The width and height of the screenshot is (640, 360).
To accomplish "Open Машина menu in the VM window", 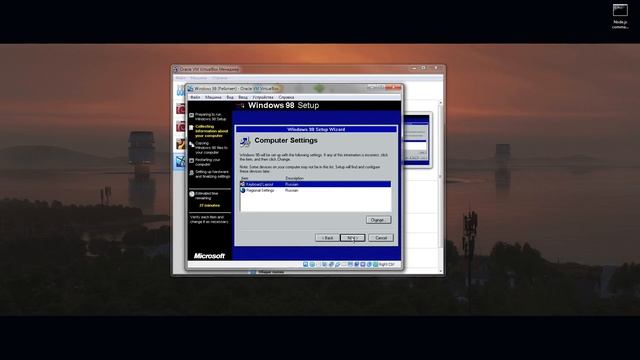I will click(x=213, y=98).
